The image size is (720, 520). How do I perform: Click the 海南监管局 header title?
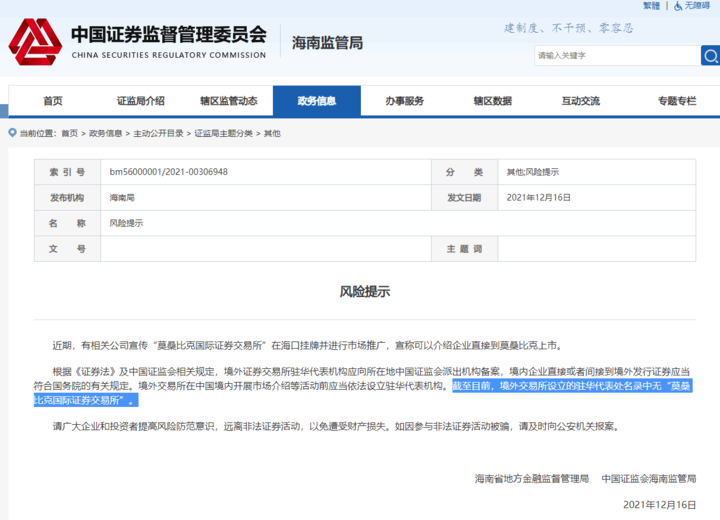click(327, 43)
